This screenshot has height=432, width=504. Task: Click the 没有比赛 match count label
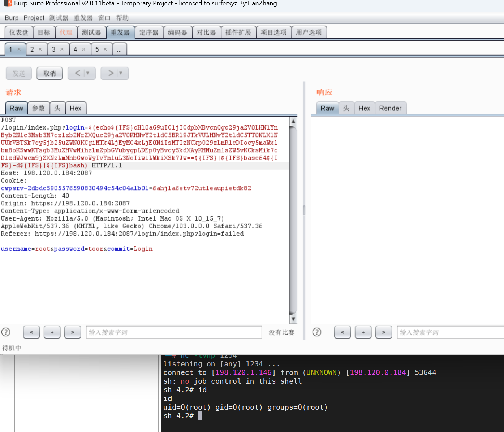[281, 332]
